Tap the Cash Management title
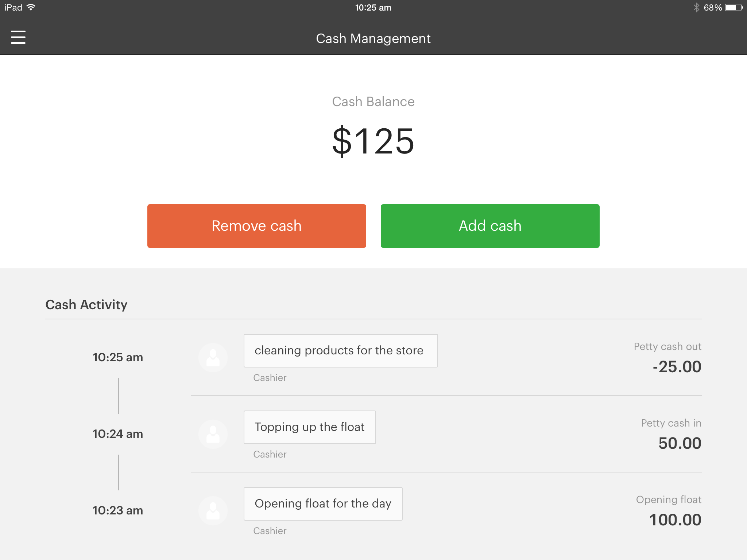This screenshot has height=560, width=747. pos(373,38)
